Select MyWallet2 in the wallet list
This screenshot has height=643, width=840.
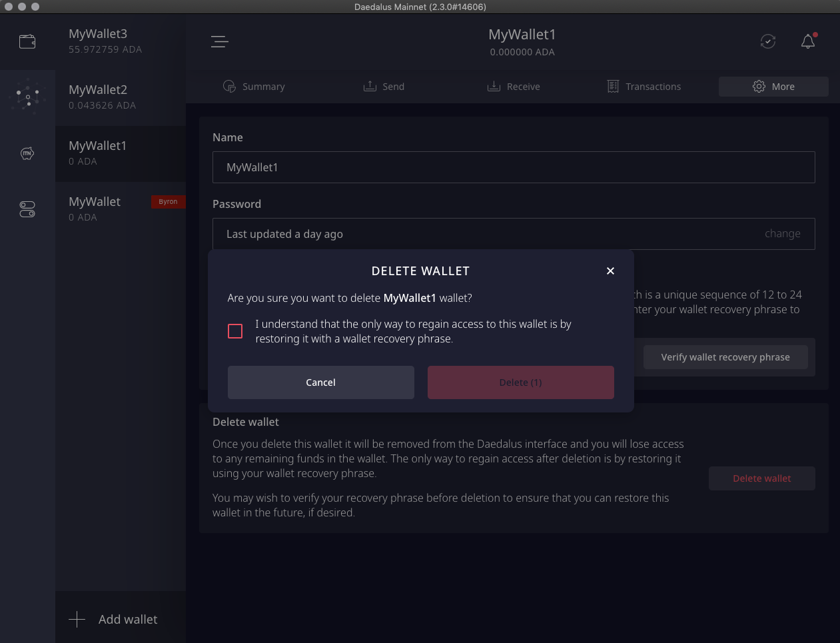tap(121, 97)
